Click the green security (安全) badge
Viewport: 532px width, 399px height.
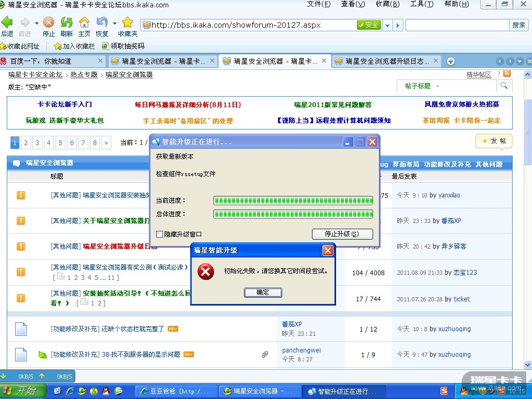tap(368, 25)
